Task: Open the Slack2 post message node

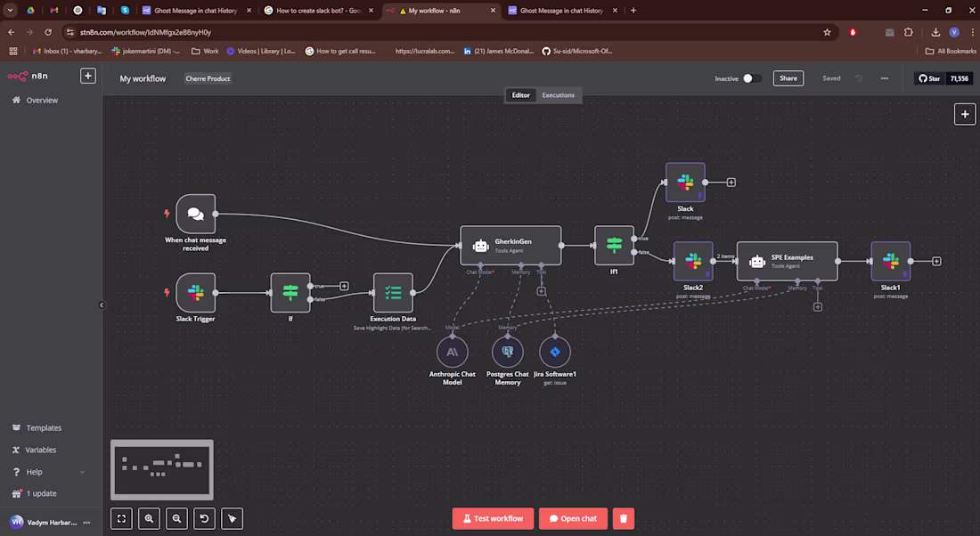Action: (x=693, y=261)
